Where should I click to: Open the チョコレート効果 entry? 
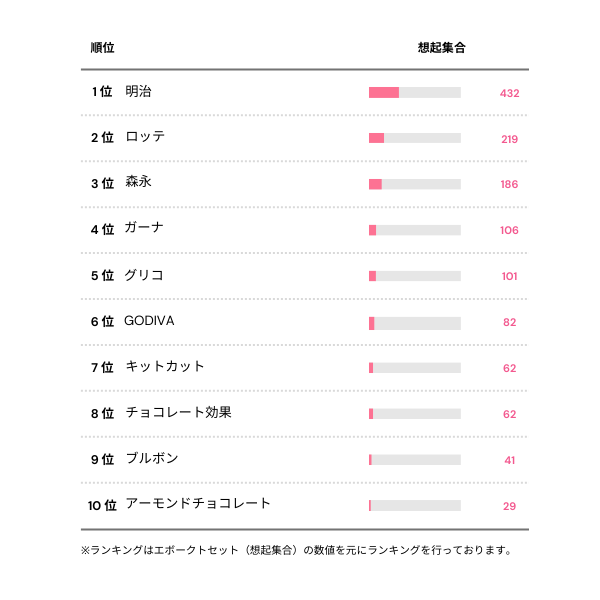coord(178,413)
